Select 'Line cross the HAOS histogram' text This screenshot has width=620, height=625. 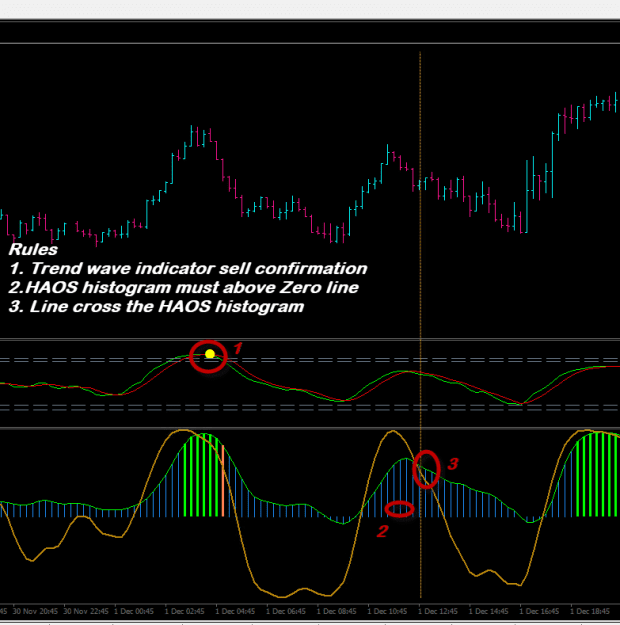[x=156, y=307]
